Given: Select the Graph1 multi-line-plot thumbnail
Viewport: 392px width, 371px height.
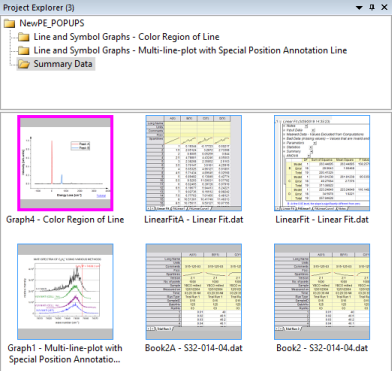Looking at the screenshot, I should (65, 292).
